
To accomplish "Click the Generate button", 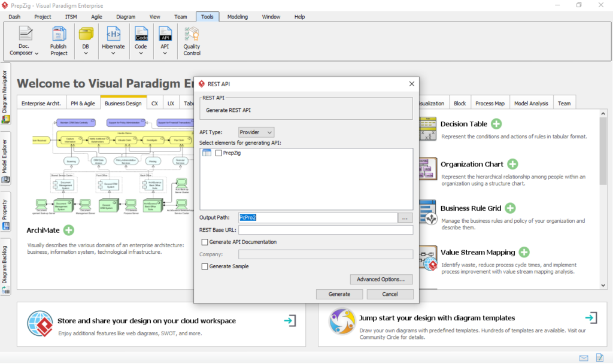I will tap(339, 294).
